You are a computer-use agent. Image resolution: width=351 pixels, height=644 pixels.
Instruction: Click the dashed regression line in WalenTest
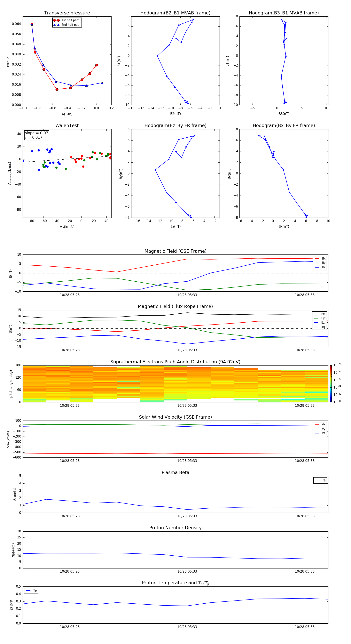[x=67, y=159]
